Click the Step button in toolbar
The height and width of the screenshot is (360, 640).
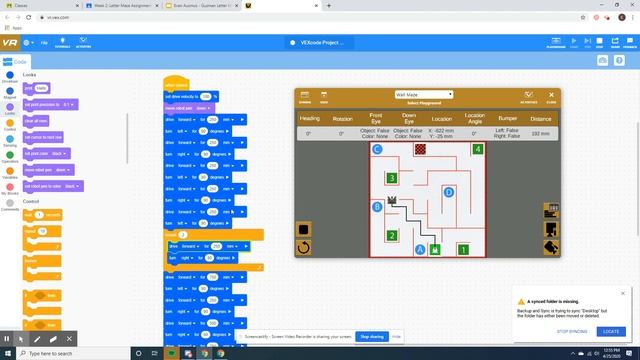587,42
